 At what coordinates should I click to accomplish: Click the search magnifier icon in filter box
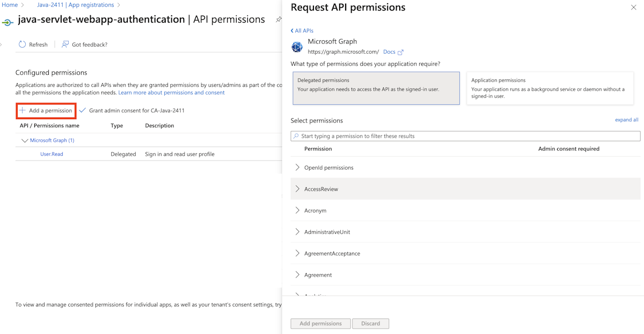[296, 136]
